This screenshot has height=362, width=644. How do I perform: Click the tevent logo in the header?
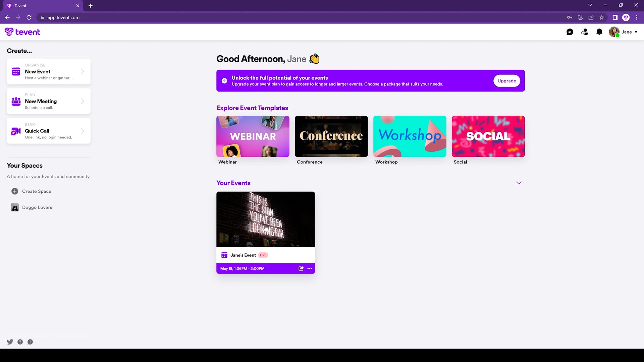[x=22, y=32]
